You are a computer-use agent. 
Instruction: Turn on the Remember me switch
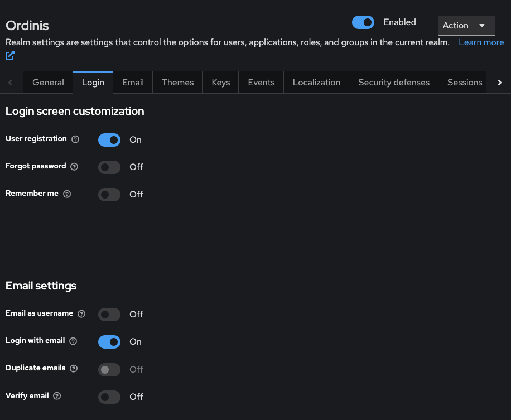click(x=109, y=194)
